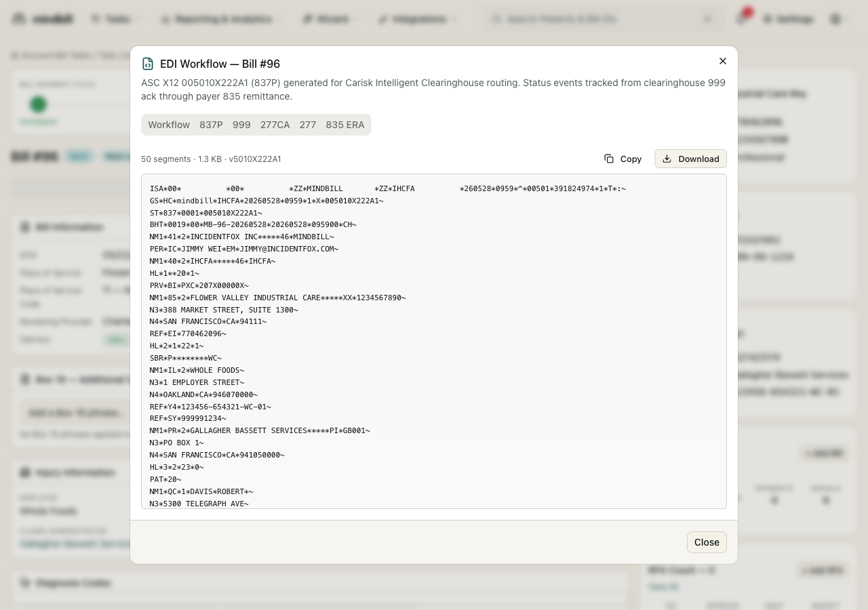Click the SBR*P WC segment line
Viewport: 868px width, 610px height.
click(x=186, y=358)
